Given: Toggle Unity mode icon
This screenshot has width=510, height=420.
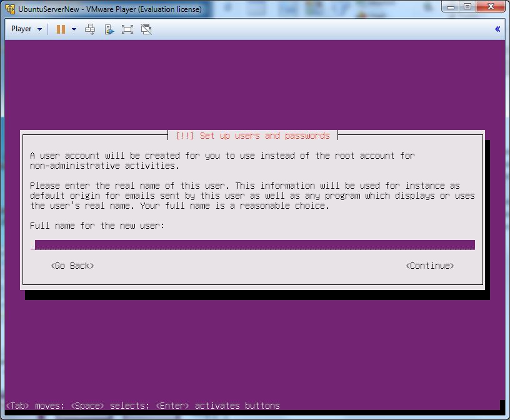Looking at the screenshot, I should (x=146, y=29).
